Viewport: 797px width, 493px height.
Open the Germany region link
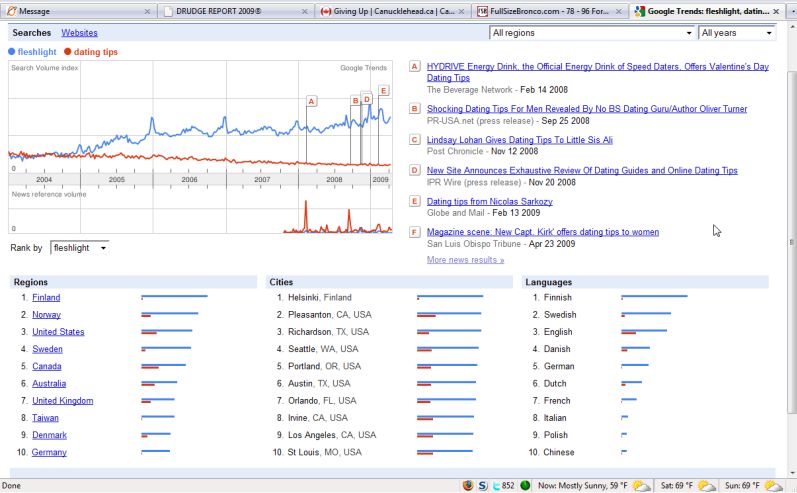(x=49, y=452)
